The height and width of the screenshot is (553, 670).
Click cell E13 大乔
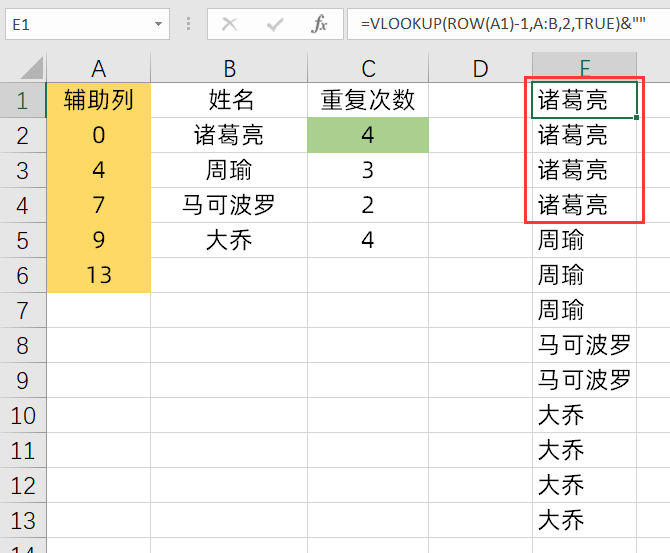585,521
